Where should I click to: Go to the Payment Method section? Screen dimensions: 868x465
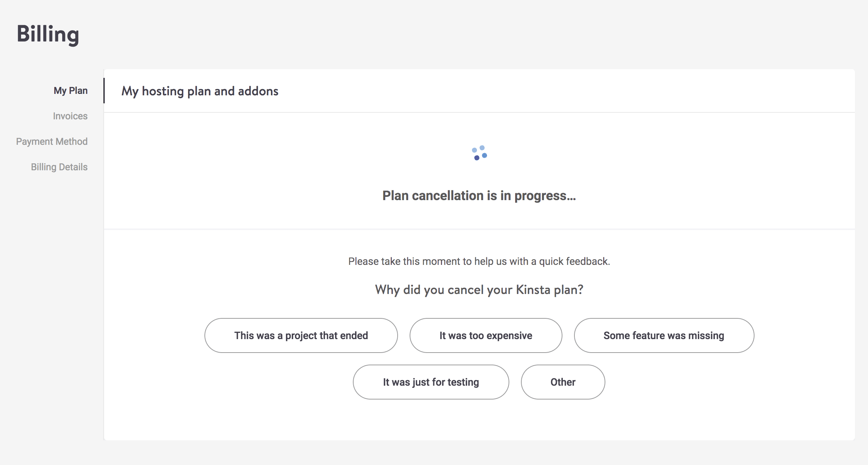pyautogui.click(x=52, y=142)
